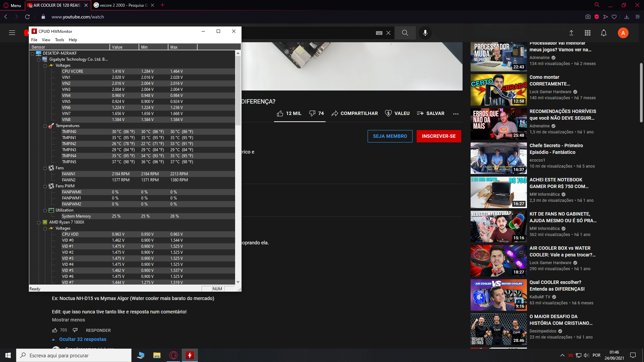Select the desktop computer icon in tree
The height and width of the screenshot is (362, 644).
[x=39, y=53]
